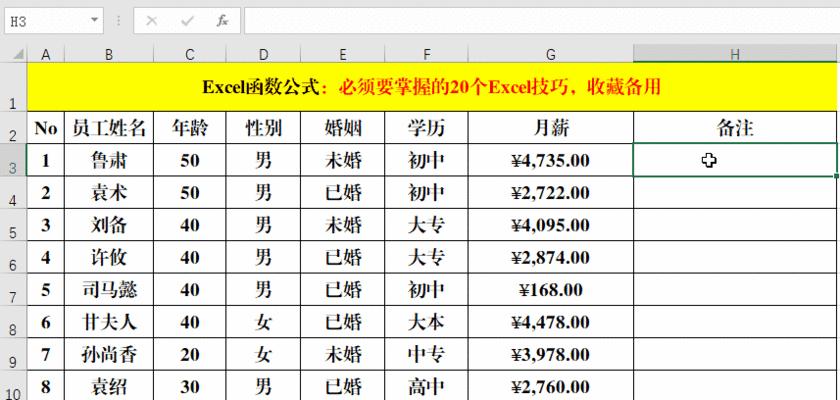Select the salary cell ¥2,722.00
Viewport: 840px width, 400px height.
(x=551, y=192)
